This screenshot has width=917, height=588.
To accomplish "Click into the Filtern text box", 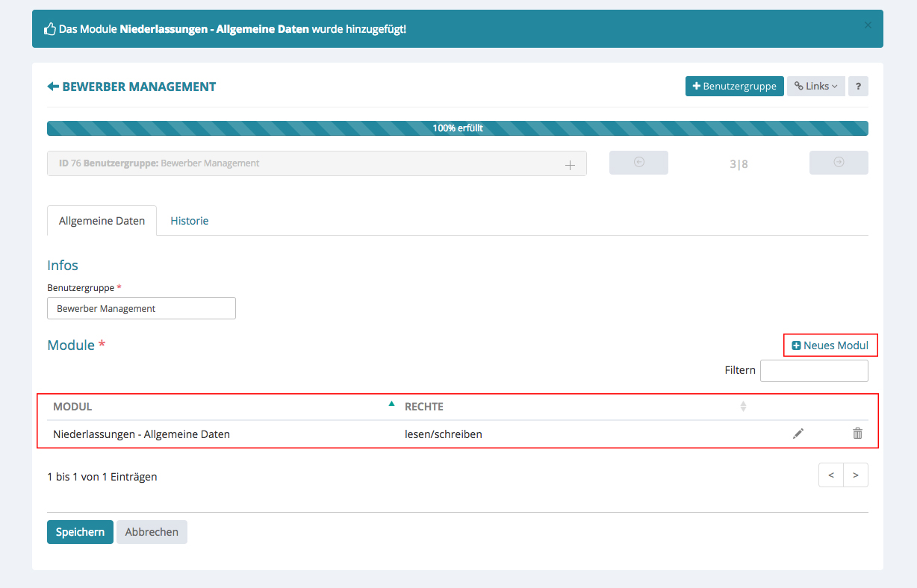I will click(814, 371).
